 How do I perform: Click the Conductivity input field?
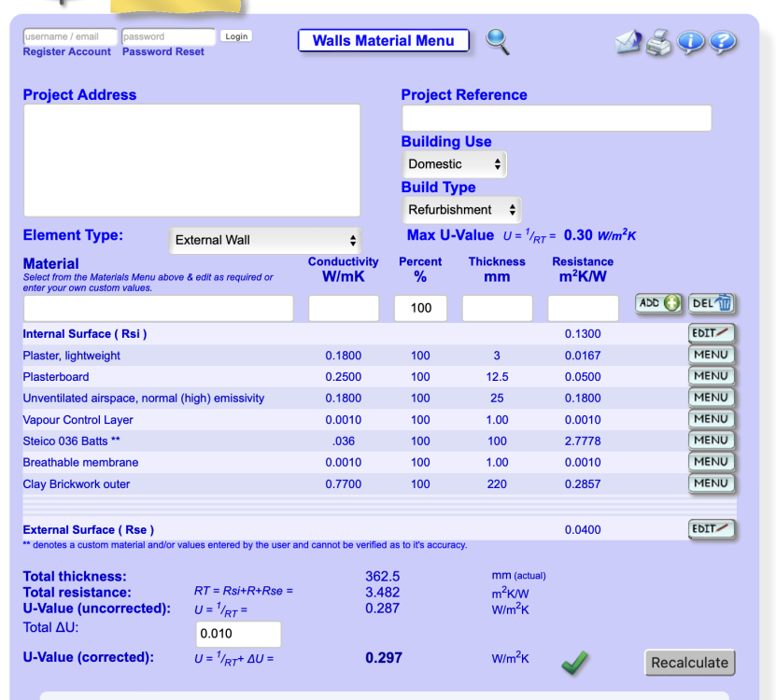tap(344, 308)
